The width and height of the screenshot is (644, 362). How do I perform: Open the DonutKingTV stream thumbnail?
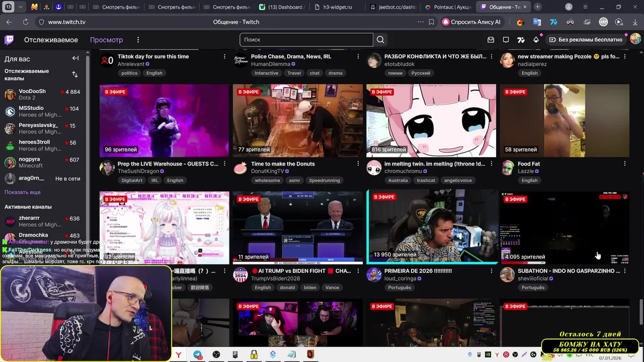pos(297,121)
